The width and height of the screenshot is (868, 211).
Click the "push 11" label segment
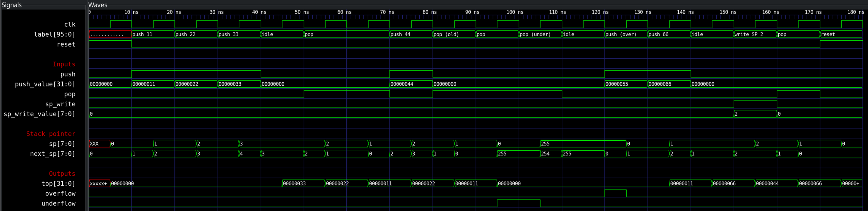(x=153, y=34)
